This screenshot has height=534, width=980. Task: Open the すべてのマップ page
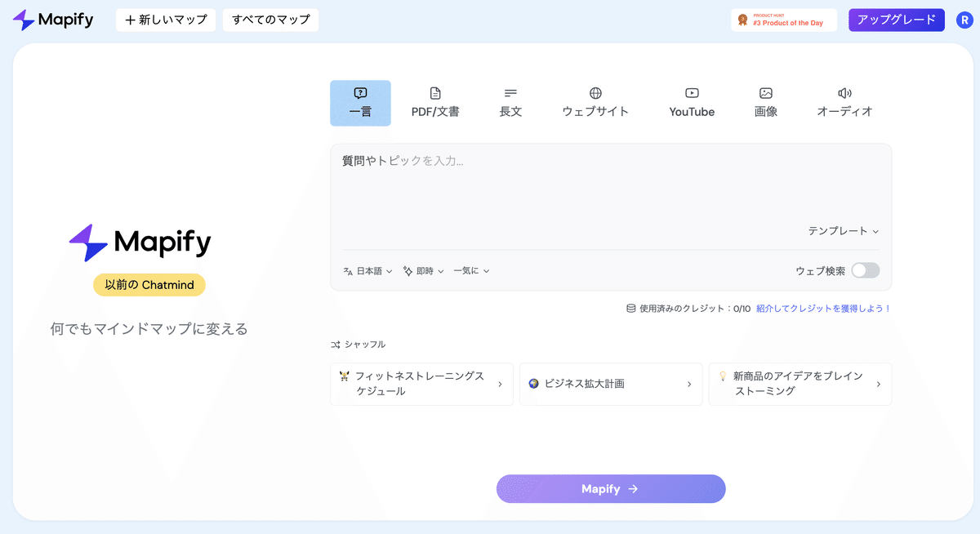269,20
